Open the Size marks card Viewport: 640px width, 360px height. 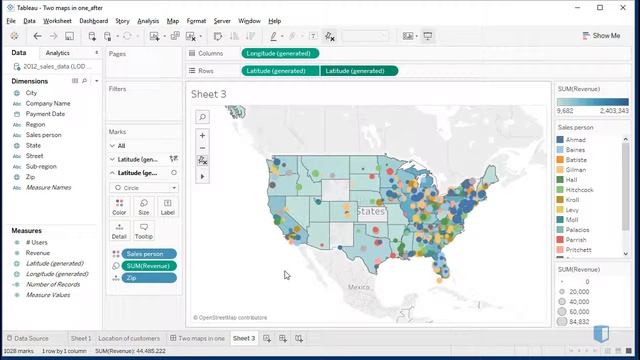144,207
